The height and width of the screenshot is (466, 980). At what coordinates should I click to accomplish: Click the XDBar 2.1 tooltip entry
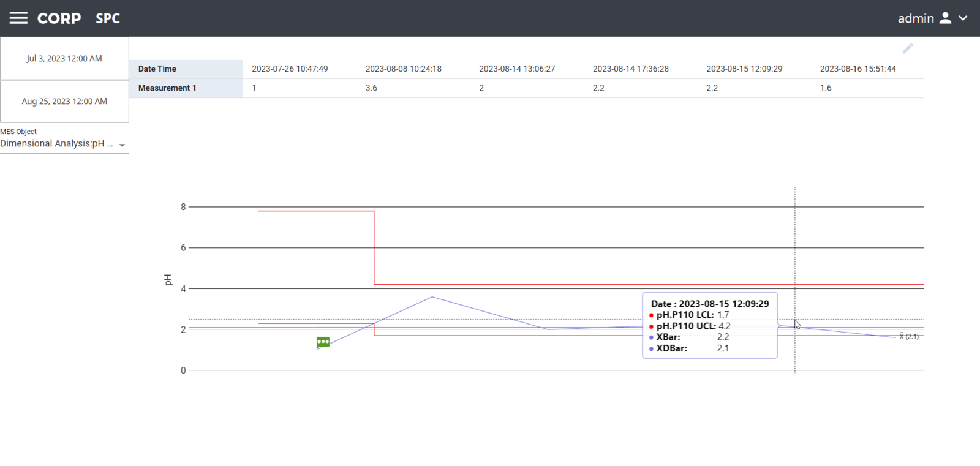(x=690, y=348)
